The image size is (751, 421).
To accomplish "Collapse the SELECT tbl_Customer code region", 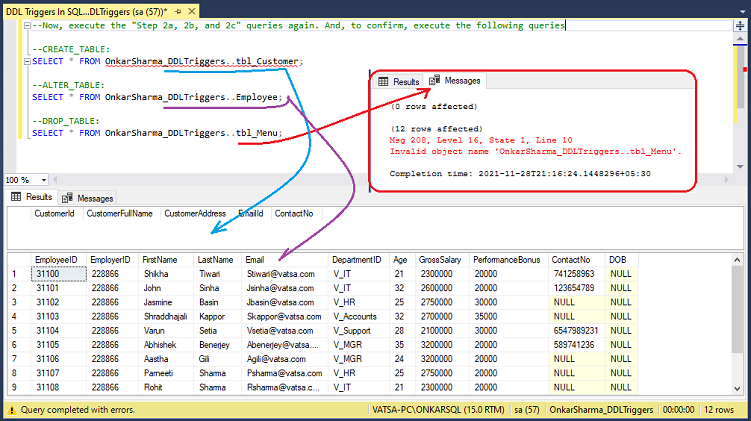I will [27, 61].
